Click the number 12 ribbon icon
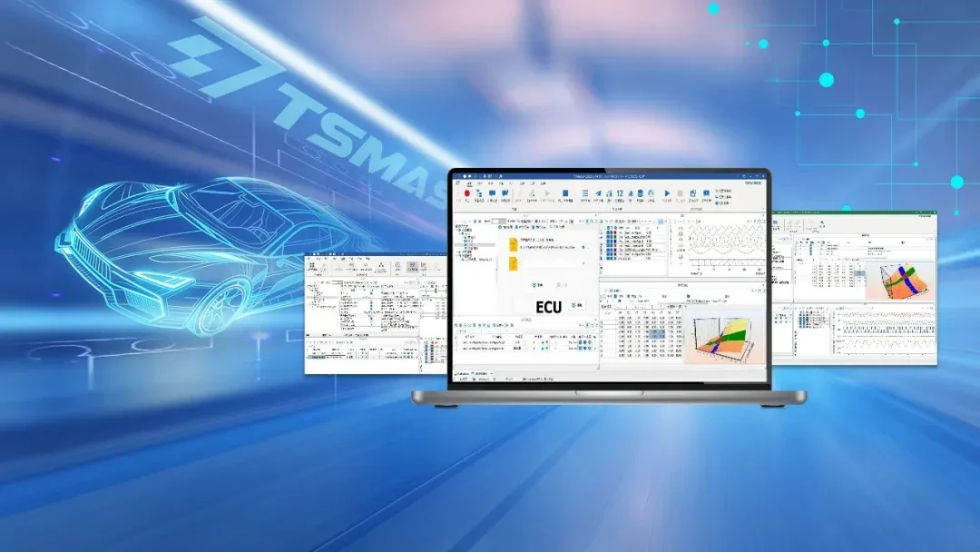The width and height of the screenshot is (980, 552). [x=620, y=193]
